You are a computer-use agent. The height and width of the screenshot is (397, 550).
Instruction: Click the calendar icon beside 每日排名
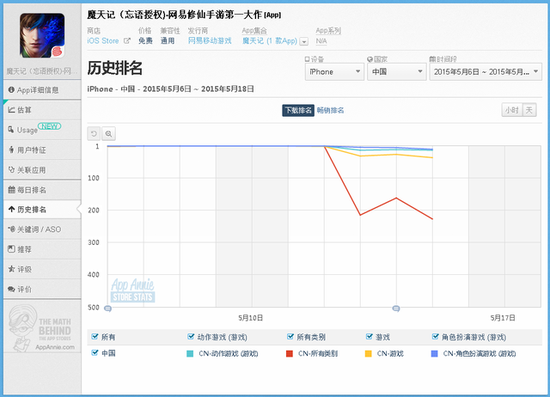pos(11,190)
